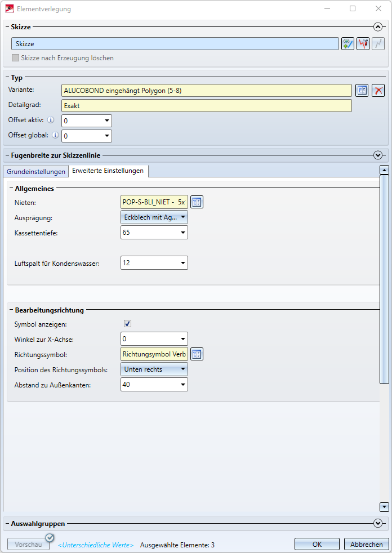The image size is (392, 553).
Task: Click scrollbar down arrow in settings panel
Action: click(x=384, y=507)
